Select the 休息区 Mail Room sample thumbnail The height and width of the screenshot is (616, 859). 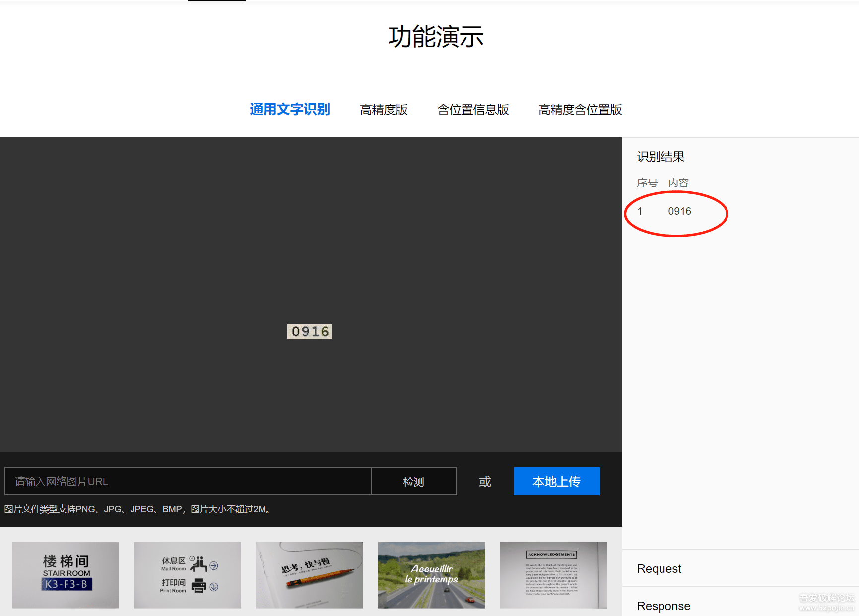(x=188, y=575)
